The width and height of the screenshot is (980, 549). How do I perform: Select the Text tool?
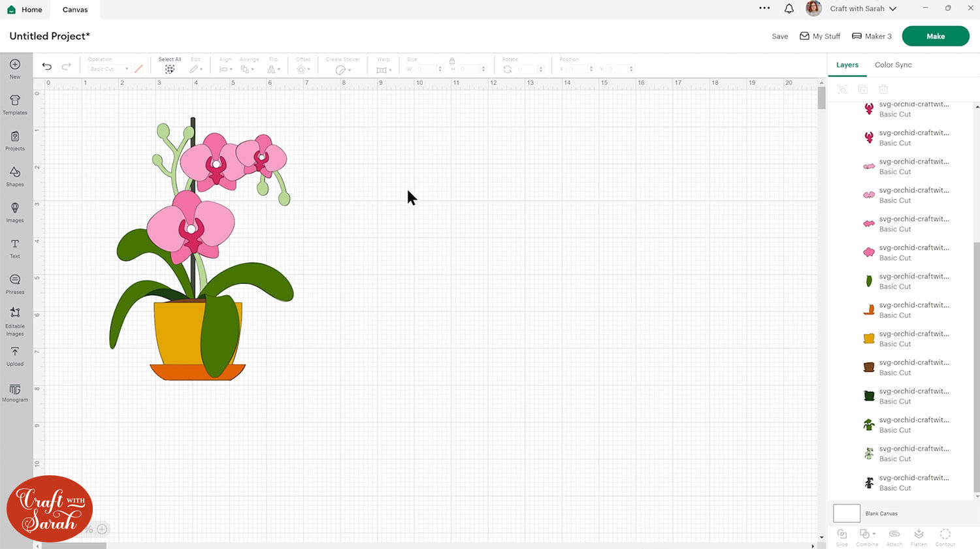click(x=15, y=248)
